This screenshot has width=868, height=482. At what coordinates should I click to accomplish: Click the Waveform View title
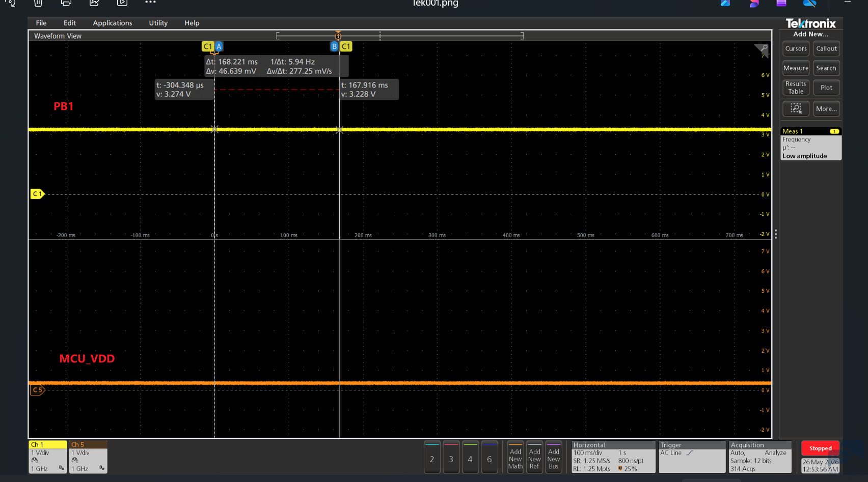[x=58, y=36]
